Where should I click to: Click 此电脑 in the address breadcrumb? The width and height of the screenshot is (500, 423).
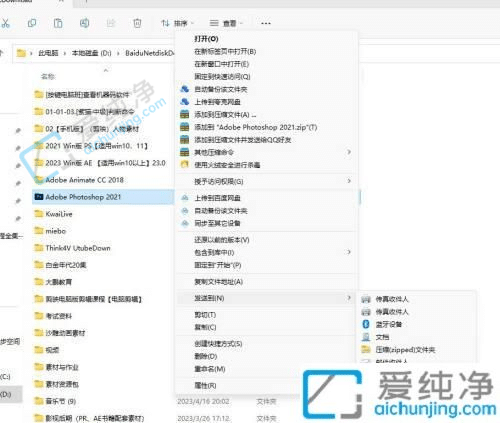[x=48, y=53]
